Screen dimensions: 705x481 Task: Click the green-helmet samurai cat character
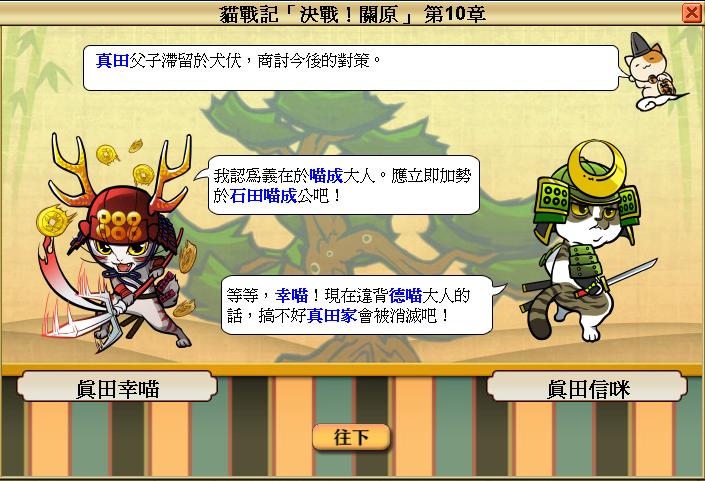coord(586,240)
